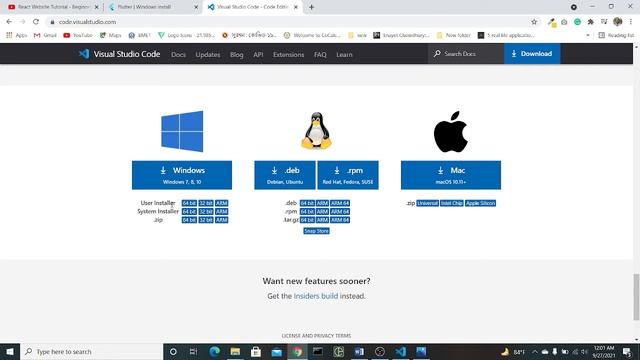
Task: Open the Learn page
Action: point(344,54)
